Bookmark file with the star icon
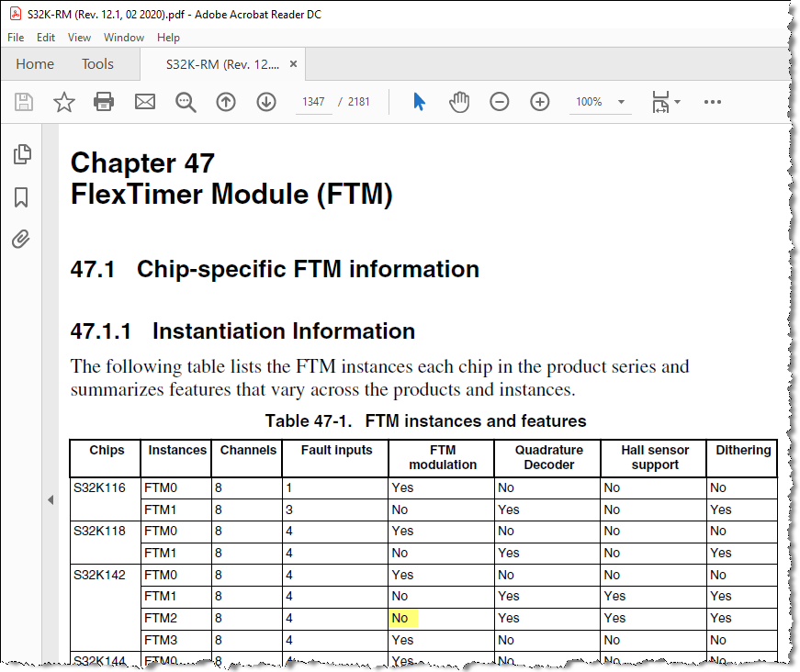The width and height of the screenshot is (800, 672). coord(63,102)
